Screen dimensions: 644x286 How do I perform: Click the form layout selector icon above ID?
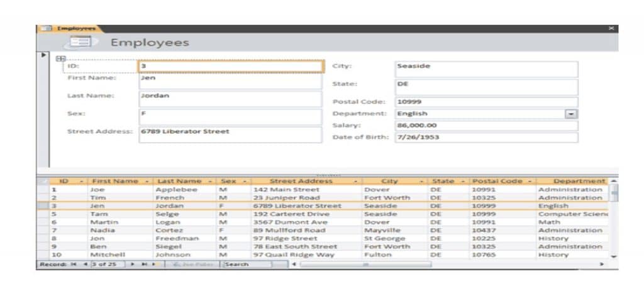60,59
